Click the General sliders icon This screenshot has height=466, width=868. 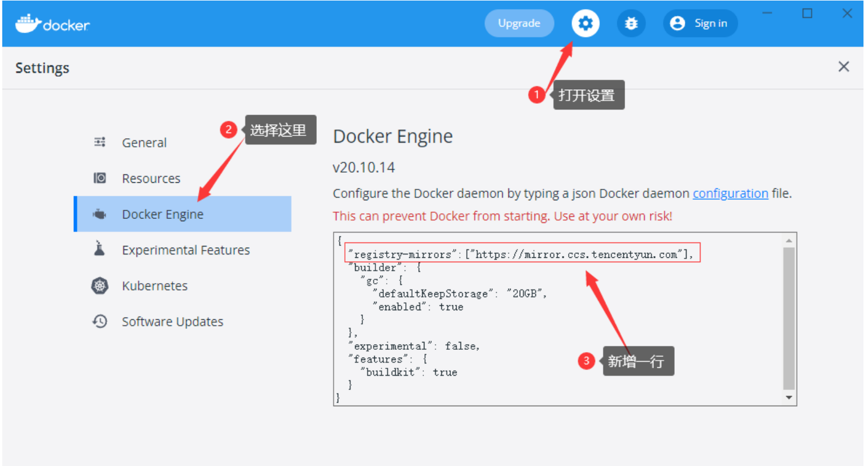(100, 142)
